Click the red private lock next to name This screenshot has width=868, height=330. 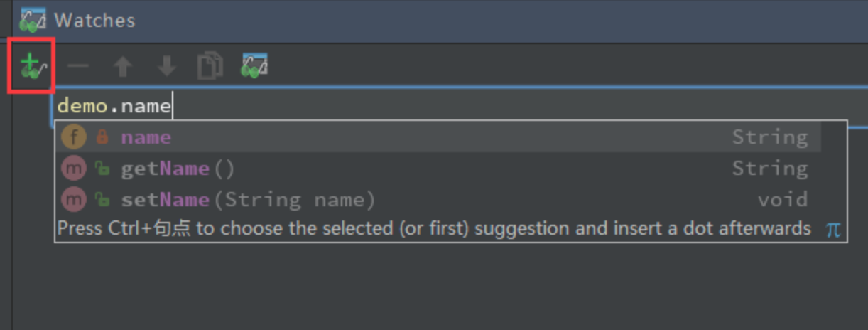coord(102,137)
